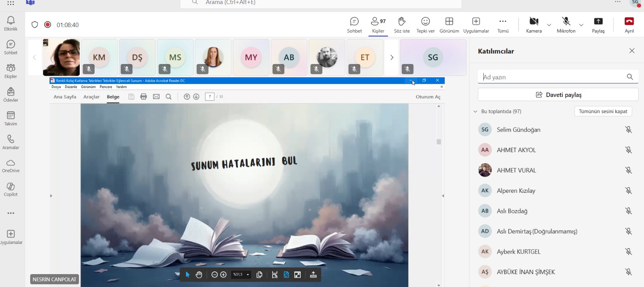Click the Ad yazın search field
644x287 pixels.
coord(551,77)
